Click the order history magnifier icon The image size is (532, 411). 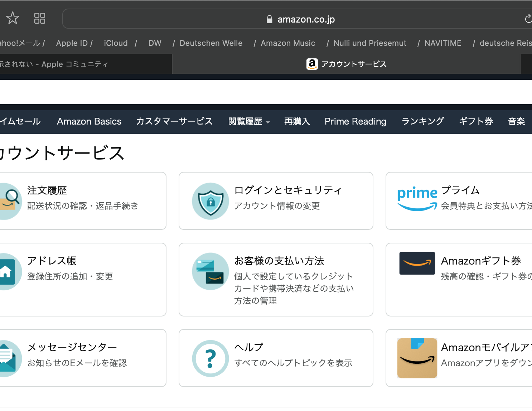(9, 201)
